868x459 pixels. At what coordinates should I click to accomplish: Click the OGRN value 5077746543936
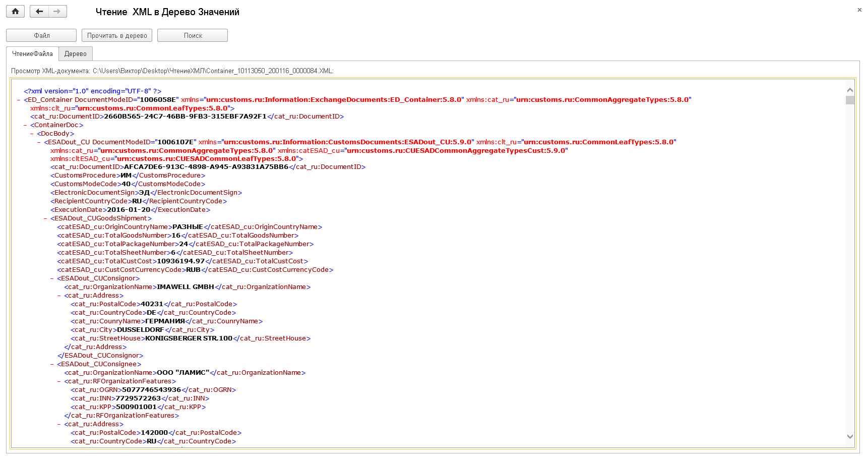point(151,390)
